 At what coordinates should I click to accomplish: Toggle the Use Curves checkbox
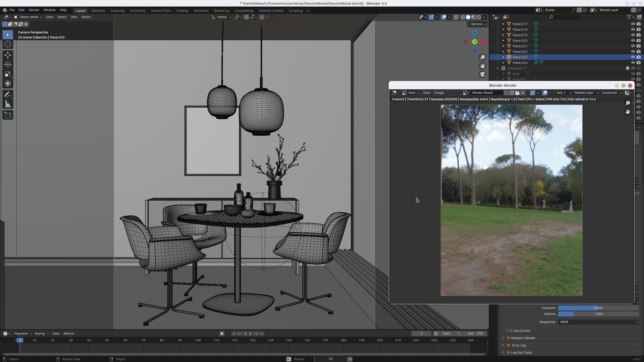[x=511, y=331]
